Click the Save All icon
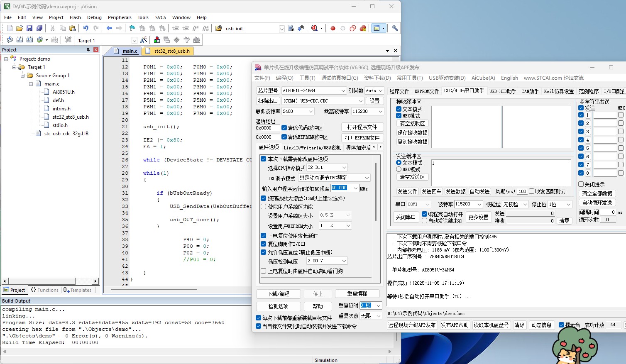 click(40, 28)
